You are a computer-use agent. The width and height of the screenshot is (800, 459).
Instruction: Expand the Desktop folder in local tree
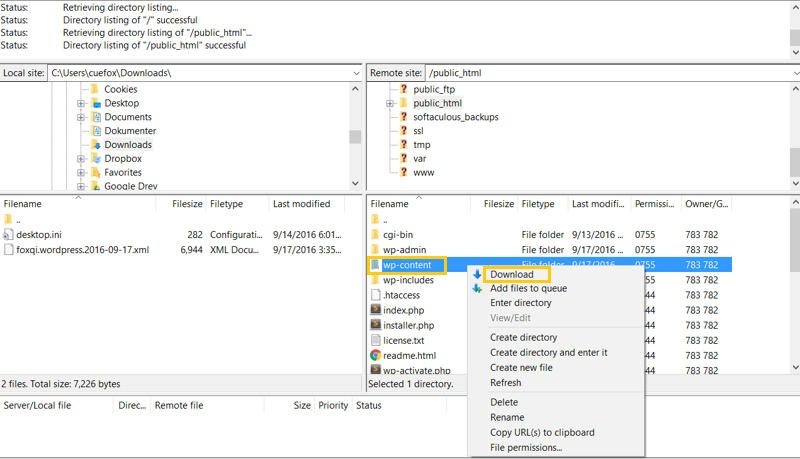click(x=81, y=104)
